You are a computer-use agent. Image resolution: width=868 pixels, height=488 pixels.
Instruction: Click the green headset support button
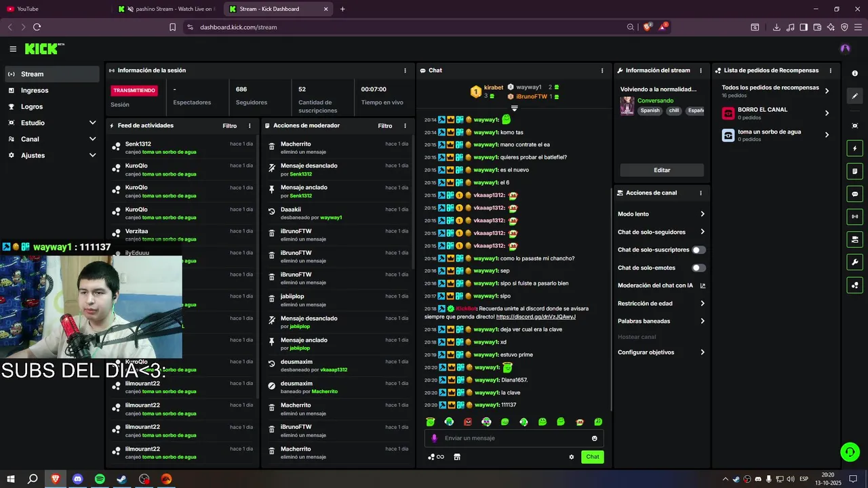pyautogui.click(x=849, y=451)
